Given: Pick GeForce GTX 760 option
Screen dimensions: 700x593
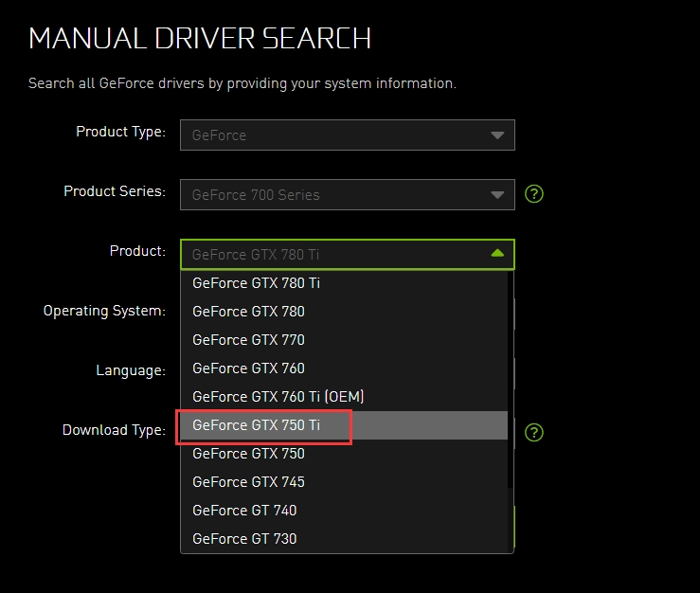Looking at the screenshot, I should [x=344, y=368].
